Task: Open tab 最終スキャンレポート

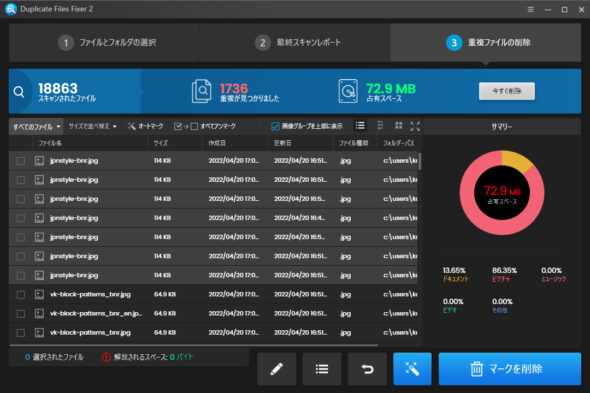Action: 295,43
